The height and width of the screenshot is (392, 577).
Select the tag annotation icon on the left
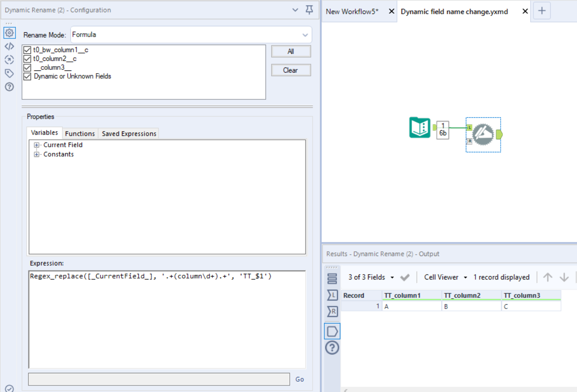(9, 74)
